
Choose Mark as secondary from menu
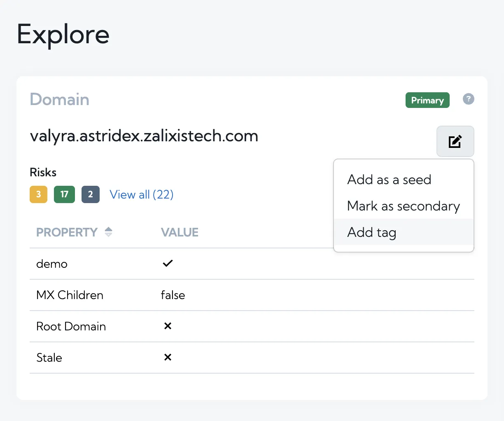pos(404,206)
